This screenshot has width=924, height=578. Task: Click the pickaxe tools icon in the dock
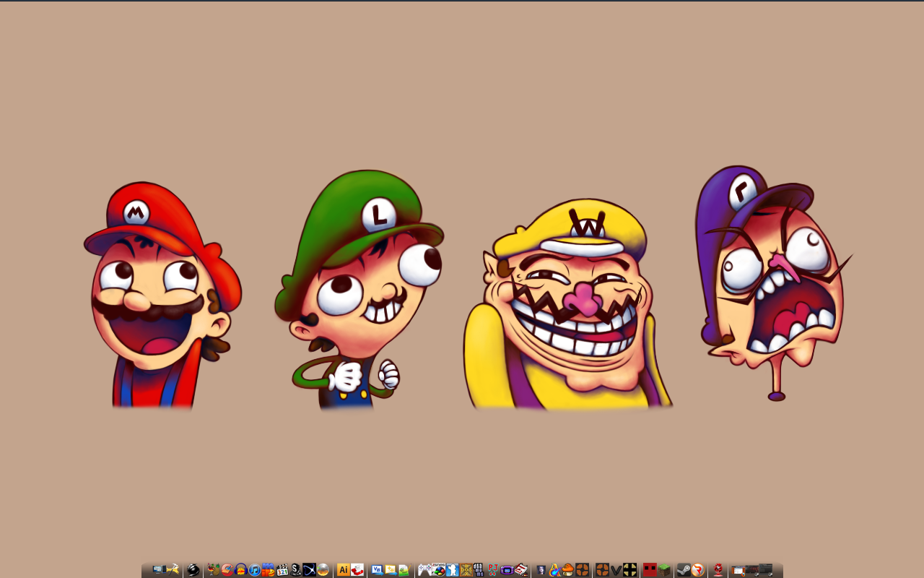coord(173,569)
